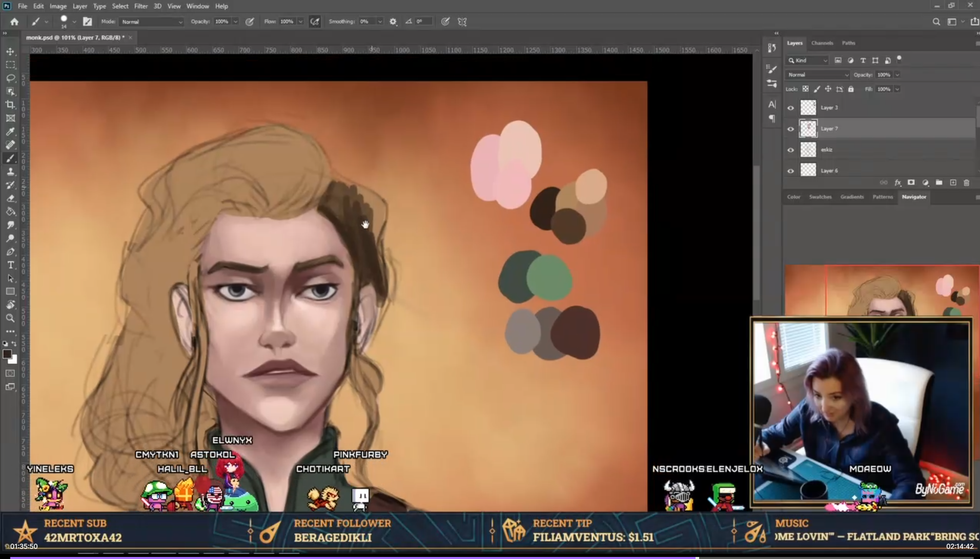
Task: Select Layer 3 thumbnail
Action: (808, 108)
